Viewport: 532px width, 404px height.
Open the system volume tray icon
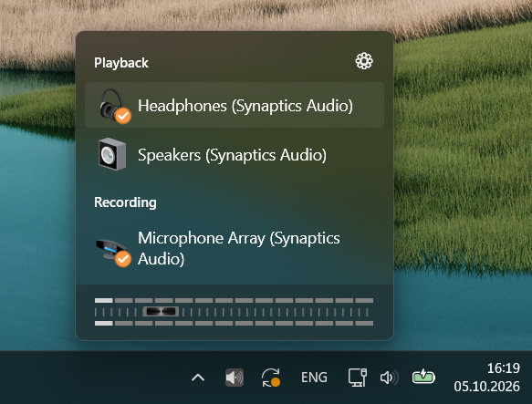pyautogui.click(x=389, y=378)
